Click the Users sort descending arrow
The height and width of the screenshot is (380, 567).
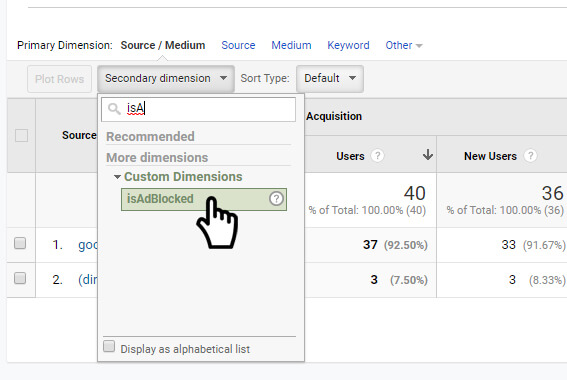tap(428, 155)
